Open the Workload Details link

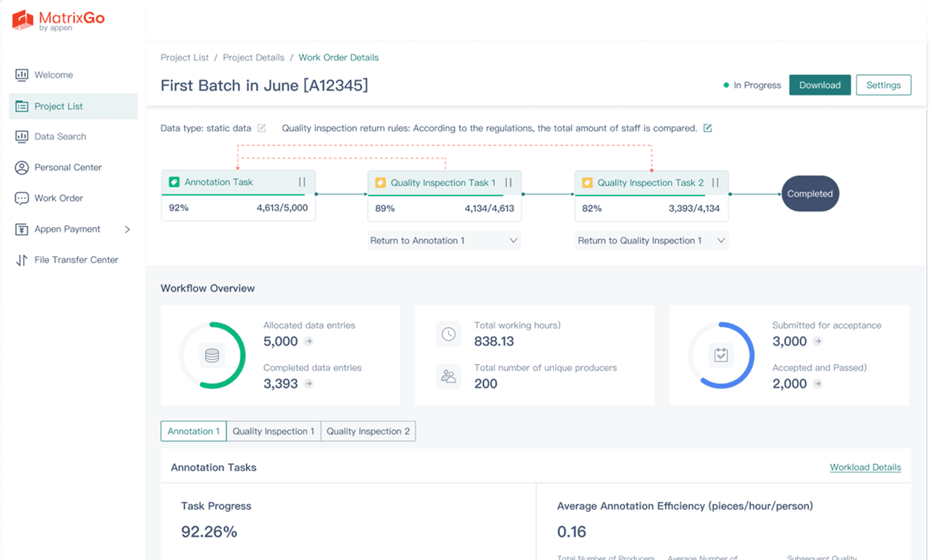click(865, 468)
